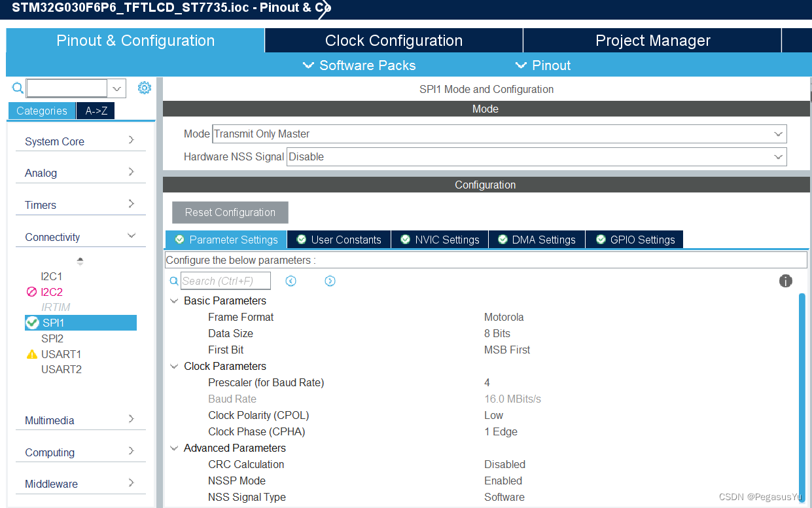Screen dimensions: 812x508
Task: Click the parameter search magnifier icon
Action: pos(174,281)
